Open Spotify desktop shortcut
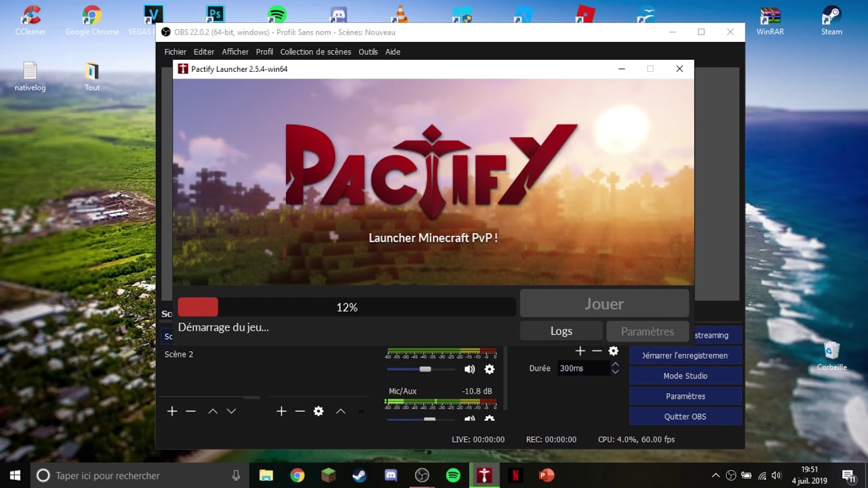868x488 pixels. [x=277, y=14]
